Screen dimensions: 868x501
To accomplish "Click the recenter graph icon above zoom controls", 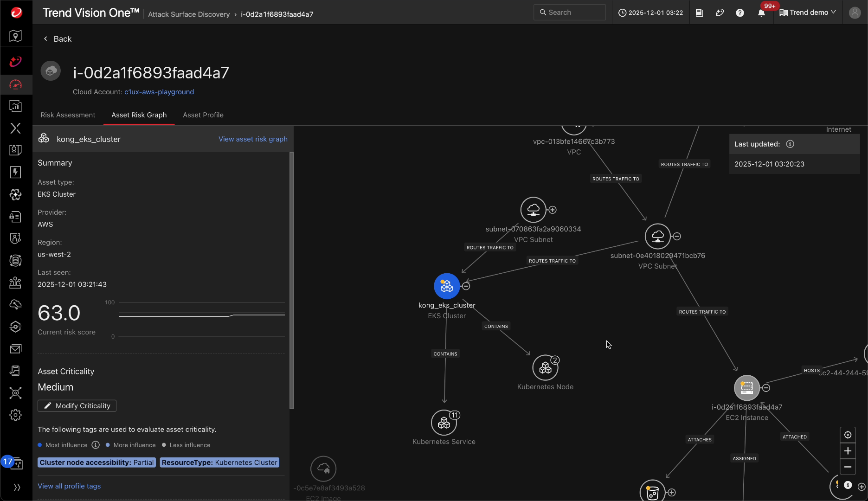I will click(848, 435).
